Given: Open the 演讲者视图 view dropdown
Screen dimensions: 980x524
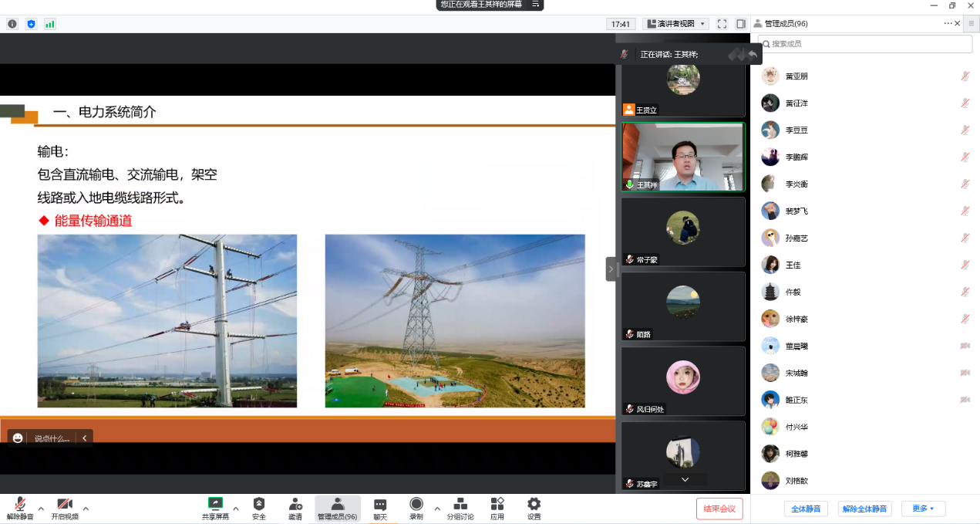Looking at the screenshot, I should (675, 24).
